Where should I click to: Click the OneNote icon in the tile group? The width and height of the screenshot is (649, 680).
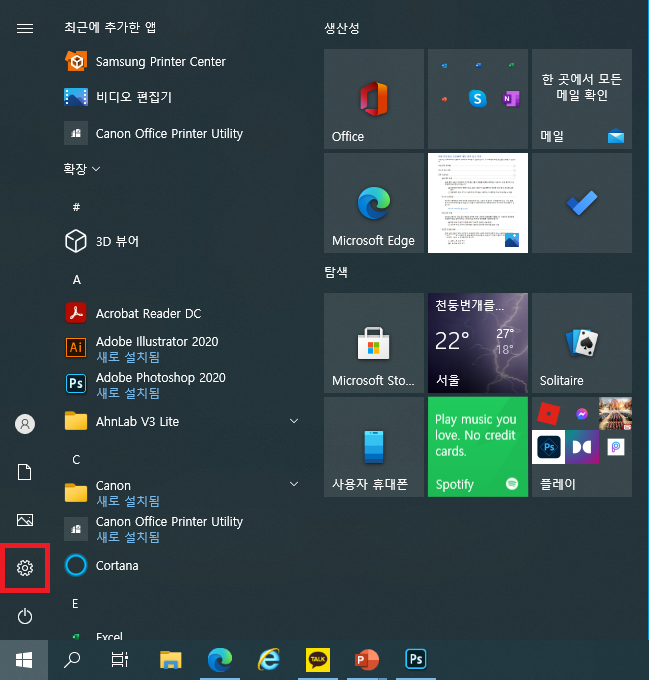(511, 99)
